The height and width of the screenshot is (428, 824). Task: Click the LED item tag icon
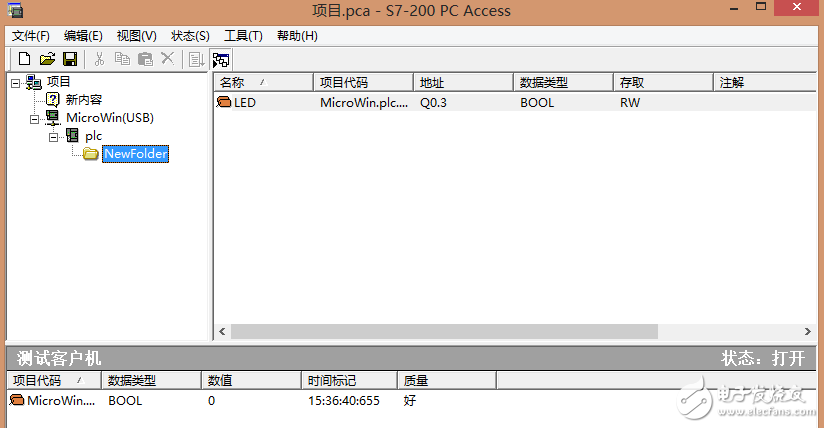pos(224,102)
